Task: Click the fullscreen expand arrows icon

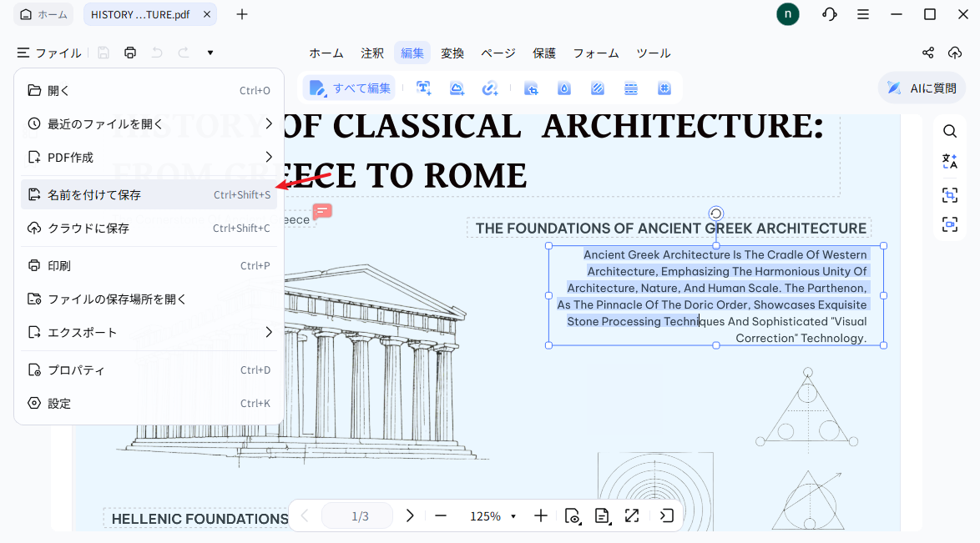Action: [x=632, y=515]
